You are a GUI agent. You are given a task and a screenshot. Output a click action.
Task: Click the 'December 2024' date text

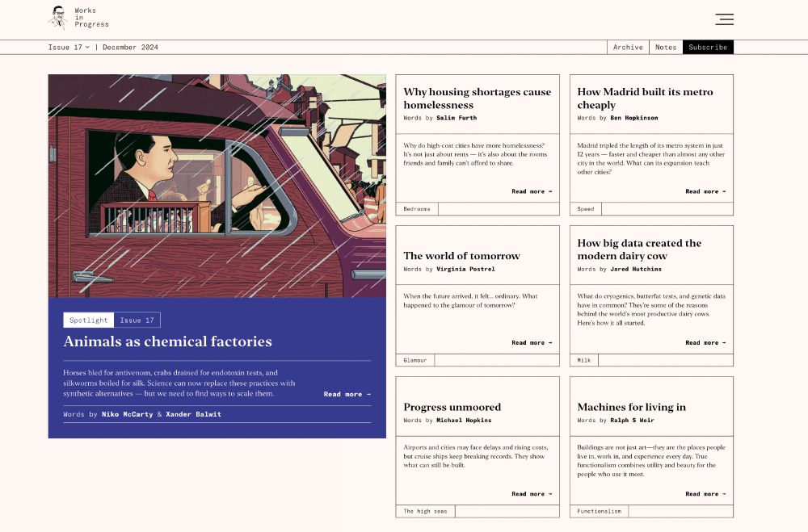[x=130, y=47]
